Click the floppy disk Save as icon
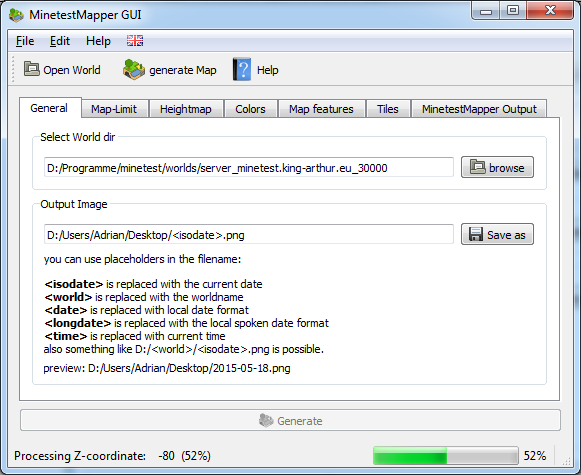The image size is (581, 475). (476, 234)
